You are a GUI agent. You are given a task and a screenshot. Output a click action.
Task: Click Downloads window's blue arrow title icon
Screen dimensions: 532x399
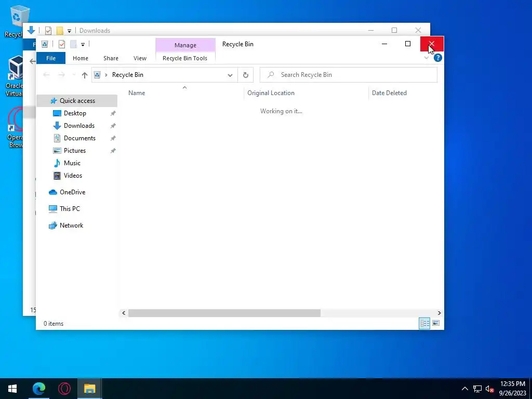31,30
